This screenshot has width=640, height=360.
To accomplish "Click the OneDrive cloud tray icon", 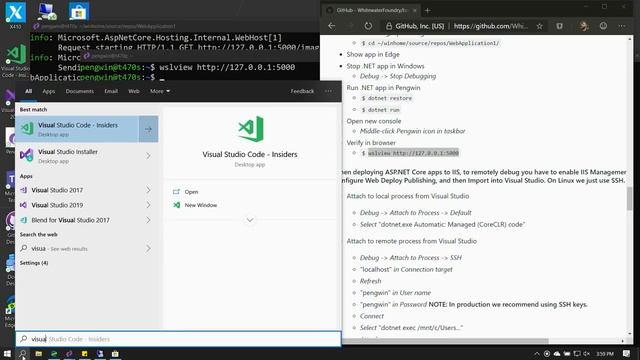I will (557, 353).
